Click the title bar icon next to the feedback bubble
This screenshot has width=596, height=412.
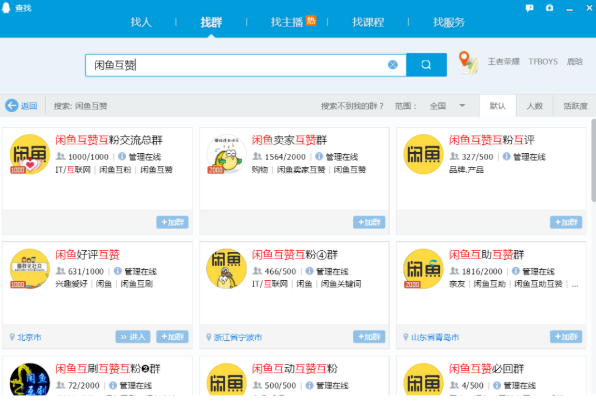coord(550,8)
